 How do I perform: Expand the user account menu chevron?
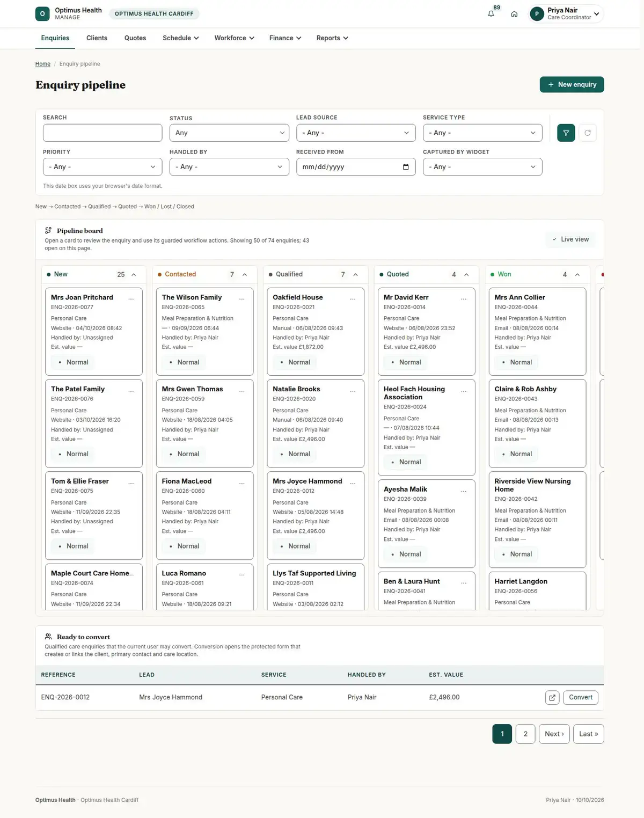[x=596, y=14]
